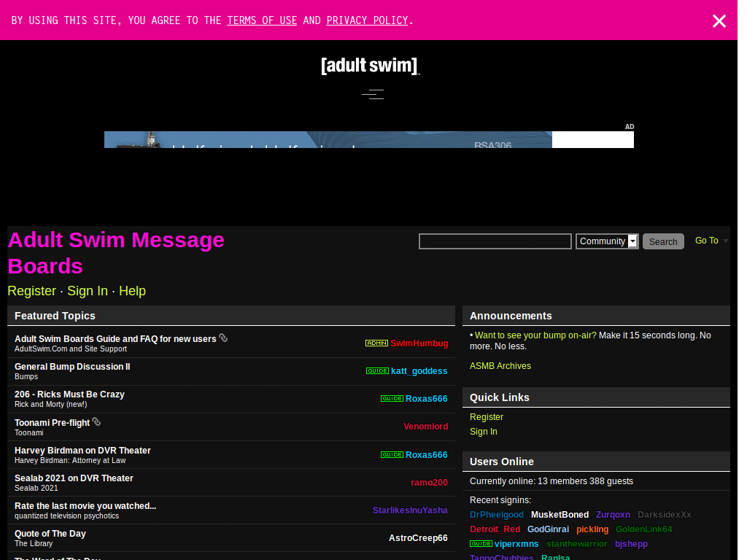The image size is (747, 560).
Task: Expand the Go To menu arrow
Action: coord(727,241)
